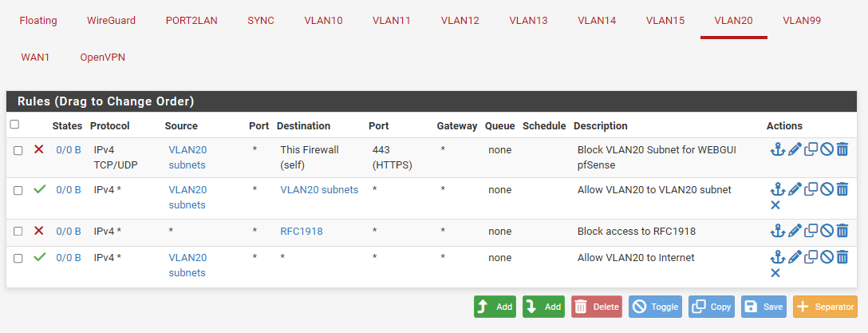Image resolution: width=868 pixels, height=333 pixels.
Task: Click anchor icon for Allow VLAN20 to Internet
Action: click(x=778, y=257)
